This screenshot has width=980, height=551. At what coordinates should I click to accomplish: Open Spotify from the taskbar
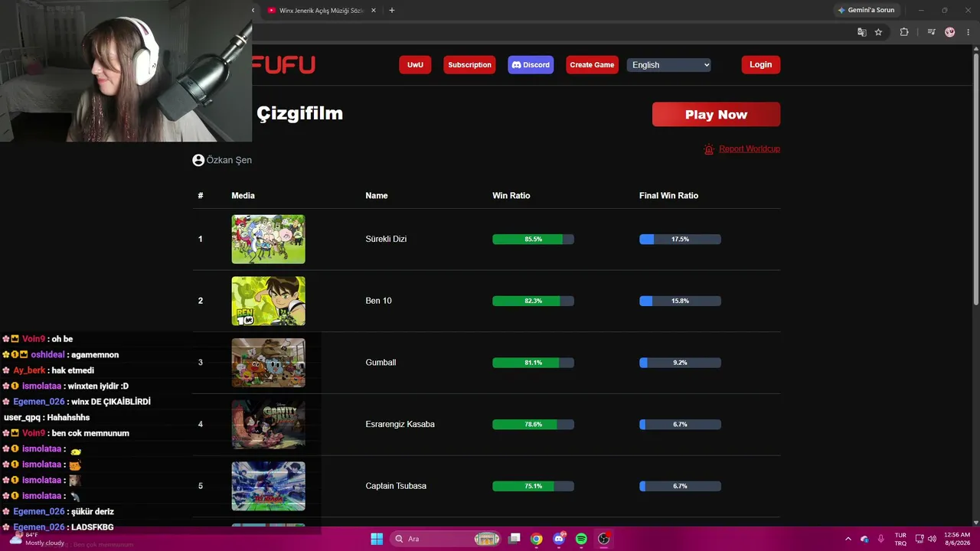click(x=581, y=539)
